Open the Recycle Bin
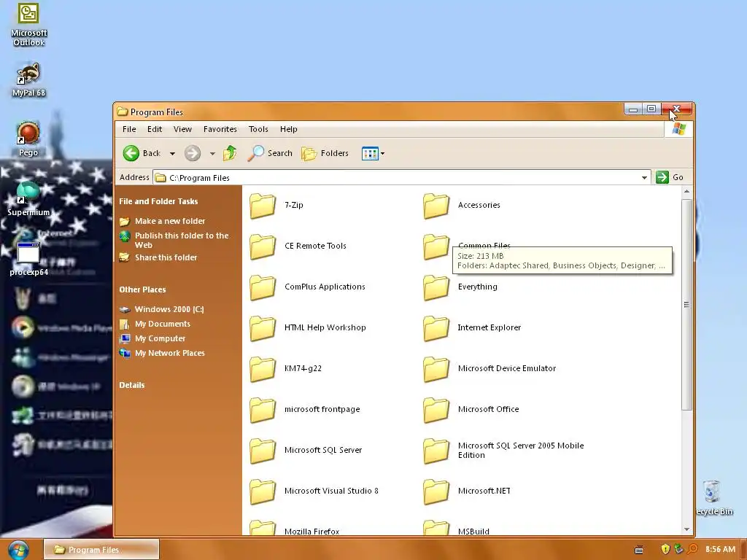 [713, 497]
